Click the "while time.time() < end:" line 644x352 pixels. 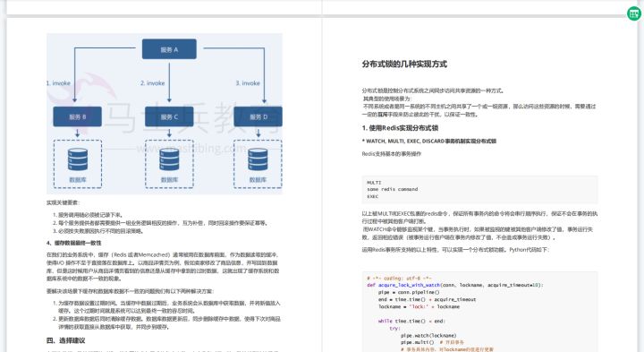pyautogui.click(x=411, y=322)
